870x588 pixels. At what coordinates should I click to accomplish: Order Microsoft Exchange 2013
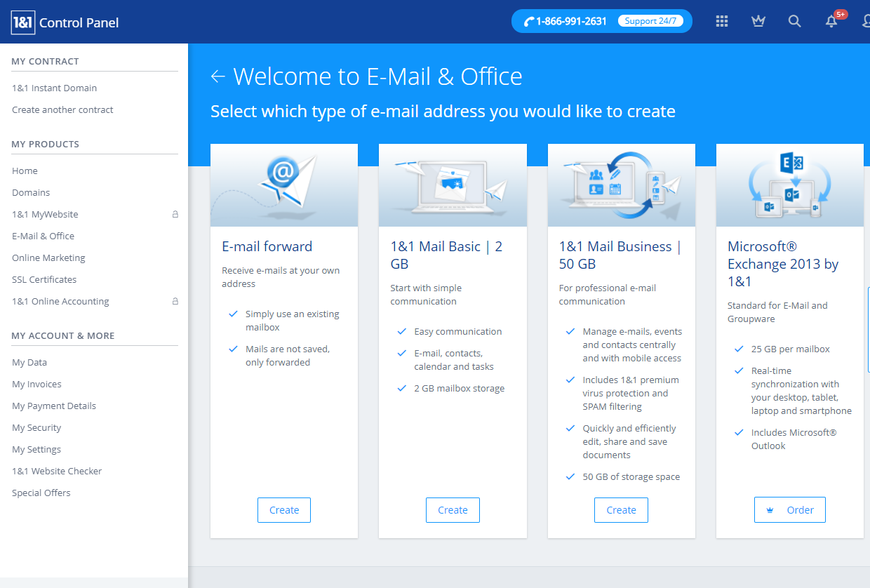tap(790, 510)
